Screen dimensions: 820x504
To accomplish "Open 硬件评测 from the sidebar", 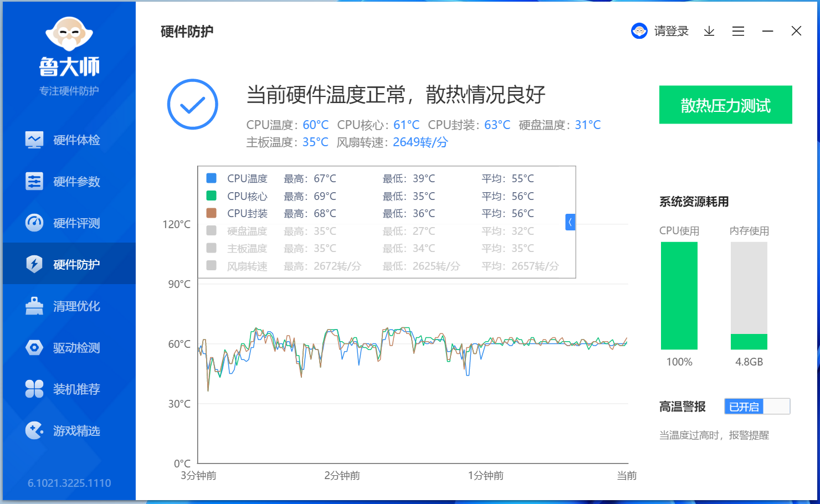I will [69, 223].
